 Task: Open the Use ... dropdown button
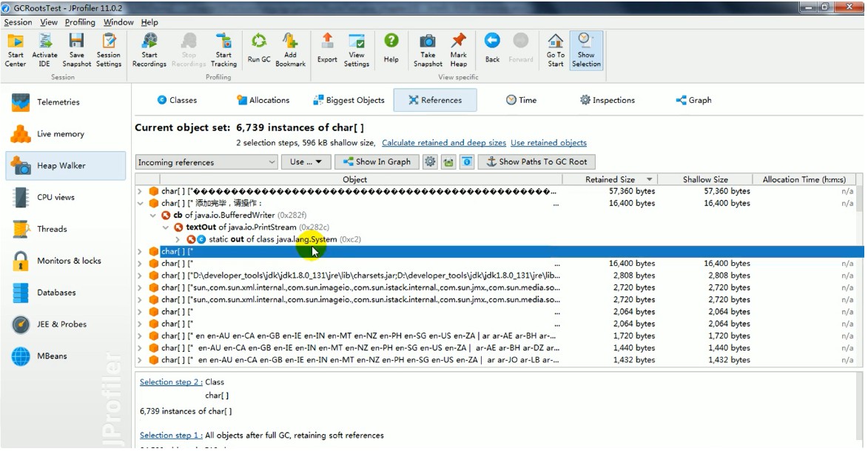coord(306,161)
